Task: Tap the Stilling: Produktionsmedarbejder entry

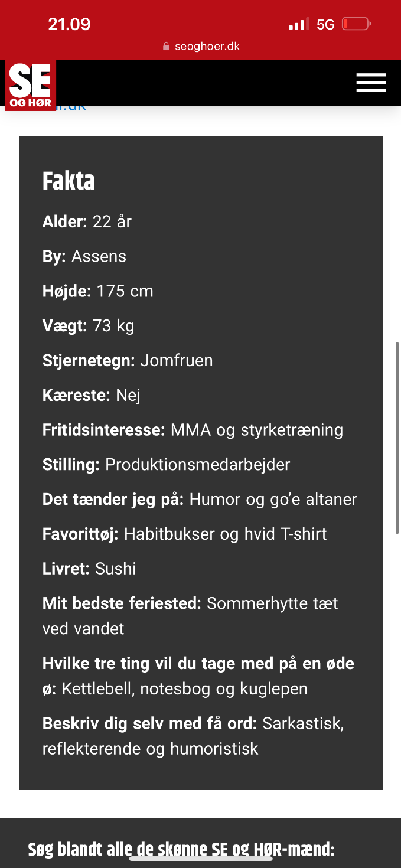Action: (x=167, y=465)
